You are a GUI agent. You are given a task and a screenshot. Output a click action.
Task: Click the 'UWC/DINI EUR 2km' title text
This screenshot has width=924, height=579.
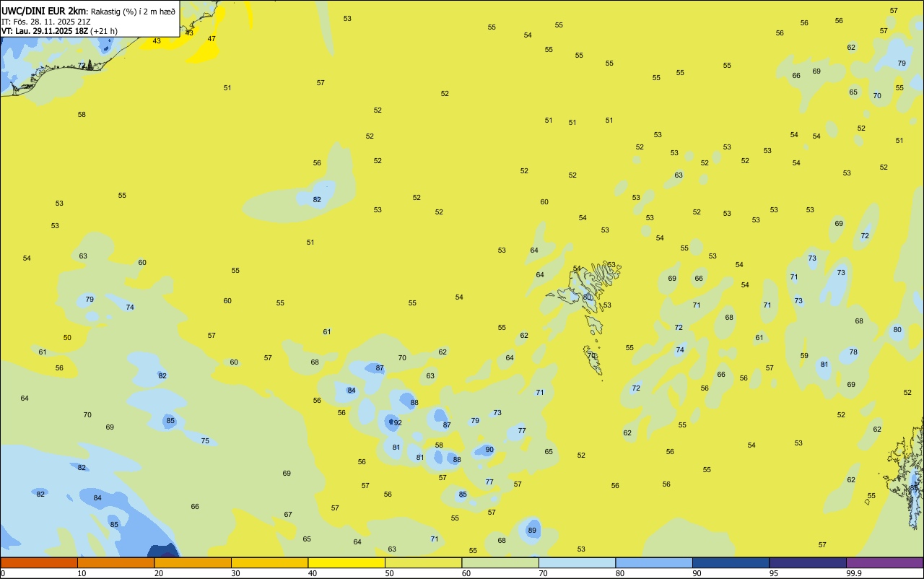pos(43,11)
